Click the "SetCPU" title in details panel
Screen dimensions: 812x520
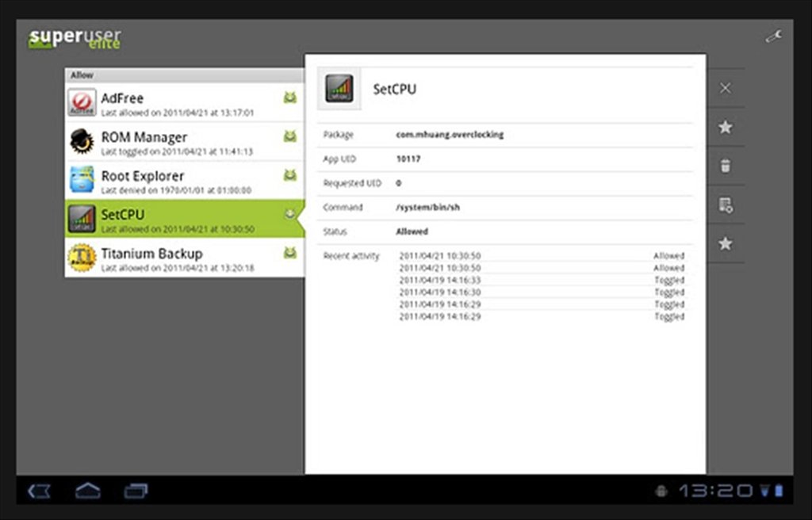(x=395, y=89)
